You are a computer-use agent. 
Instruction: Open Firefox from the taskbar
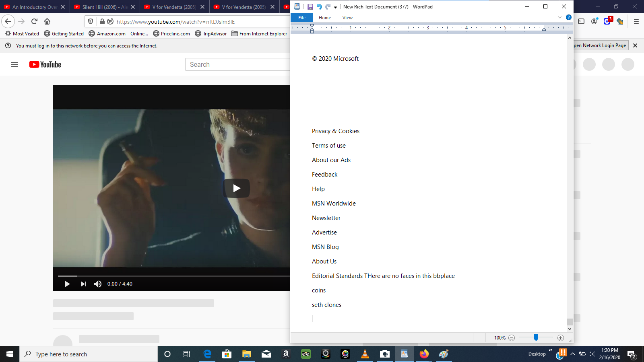[424, 354]
